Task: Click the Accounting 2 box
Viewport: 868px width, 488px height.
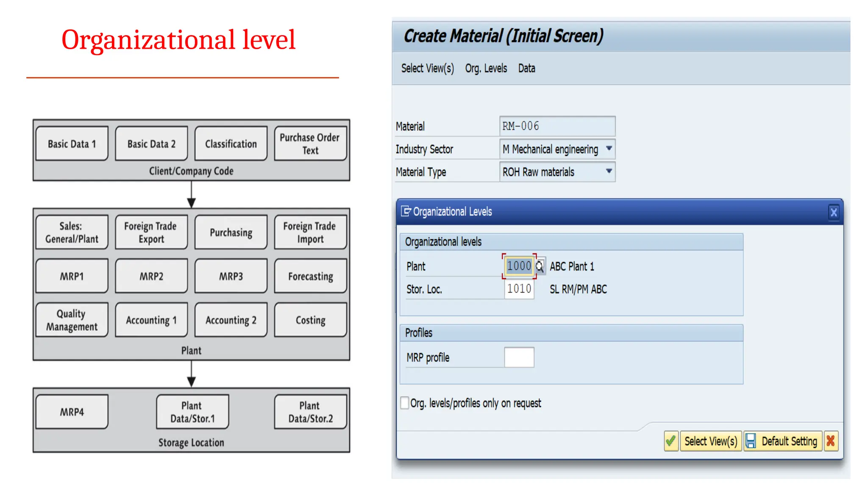Action: 231,320
